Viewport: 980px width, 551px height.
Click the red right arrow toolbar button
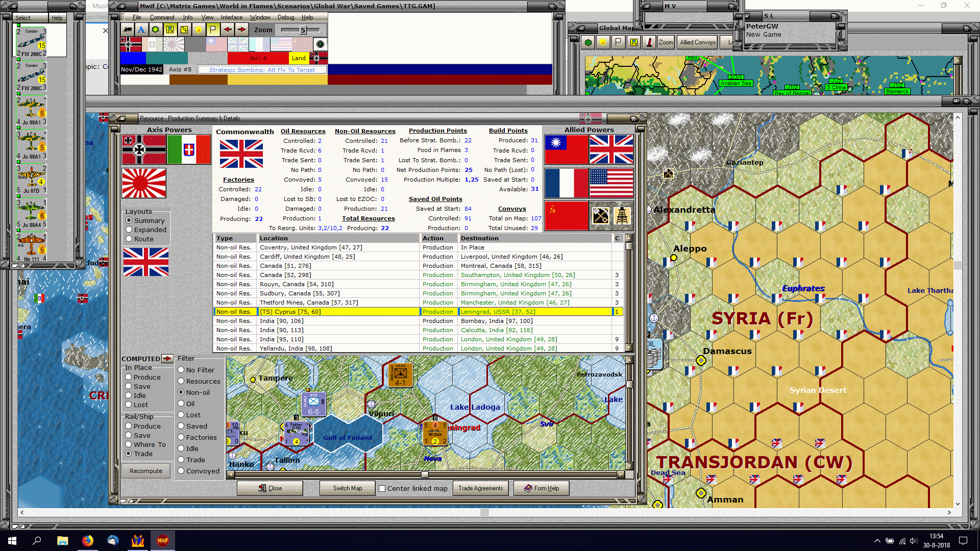click(242, 30)
